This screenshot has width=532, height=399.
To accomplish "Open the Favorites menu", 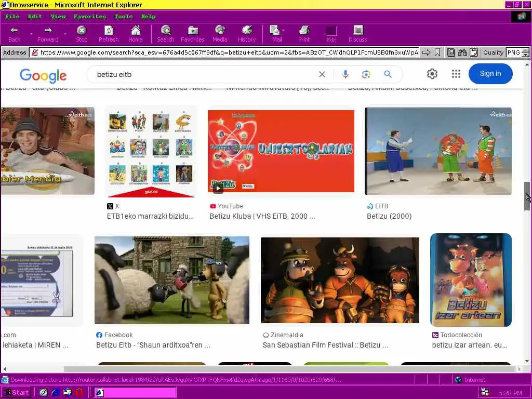I will (x=90, y=16).
